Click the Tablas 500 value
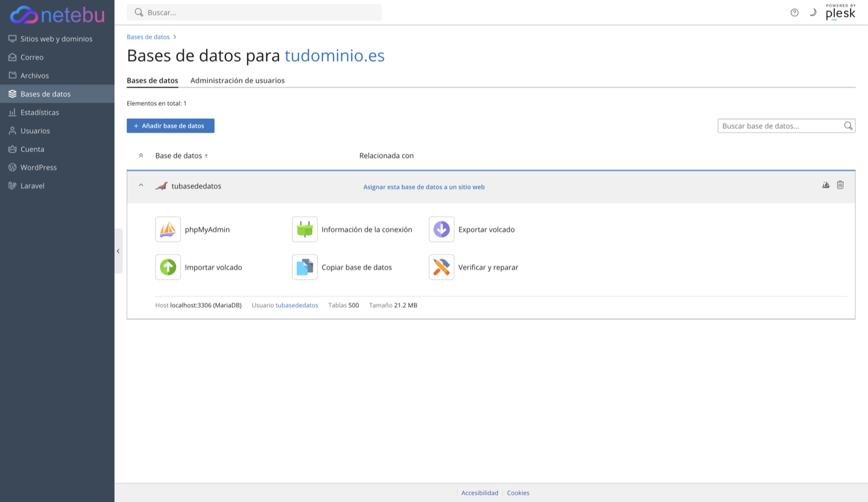This screenshot has height=502, width=868. 354,305
